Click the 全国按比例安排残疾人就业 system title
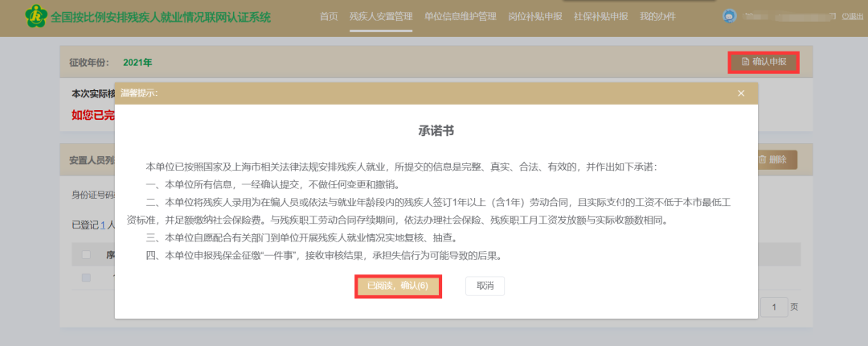868x346 pixels. 161,17
